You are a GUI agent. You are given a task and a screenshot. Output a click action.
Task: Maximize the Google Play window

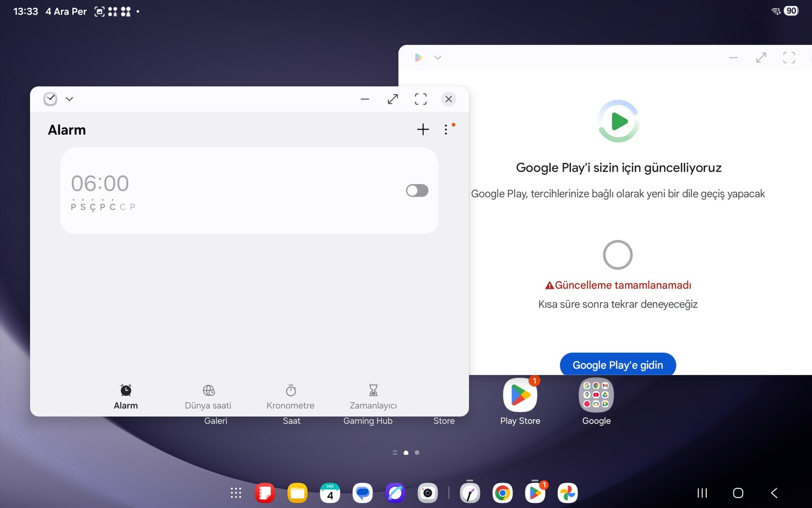pyautogui.click(x=761, y=57)
